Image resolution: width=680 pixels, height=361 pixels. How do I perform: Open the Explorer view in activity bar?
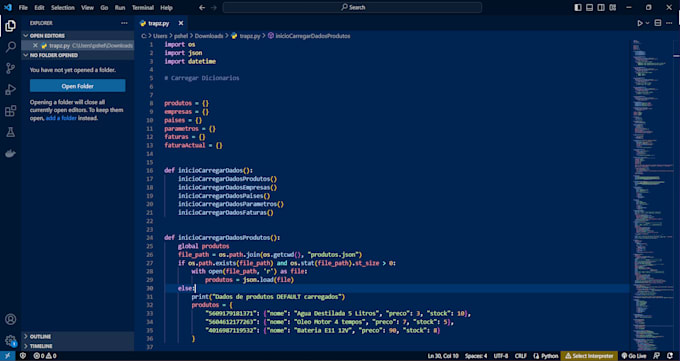point(10,26)
